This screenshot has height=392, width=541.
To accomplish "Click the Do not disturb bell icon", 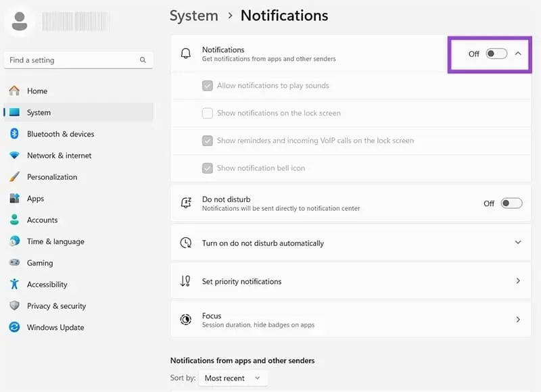I will (186, 203).
